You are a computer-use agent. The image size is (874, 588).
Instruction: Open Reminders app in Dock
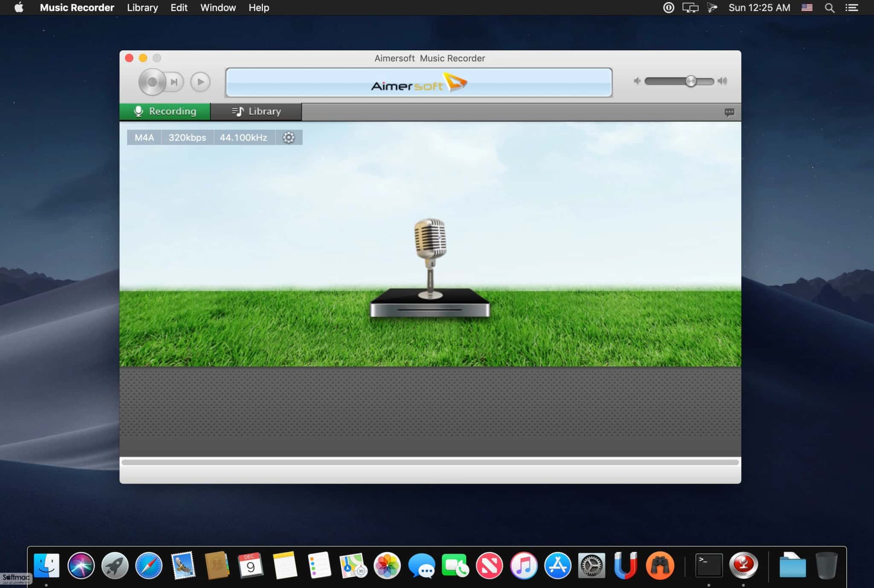[319, 565]
